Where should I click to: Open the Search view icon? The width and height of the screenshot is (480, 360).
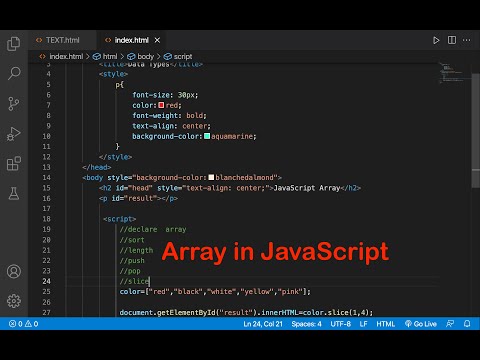pyautogui.click(x=14, y=73)
